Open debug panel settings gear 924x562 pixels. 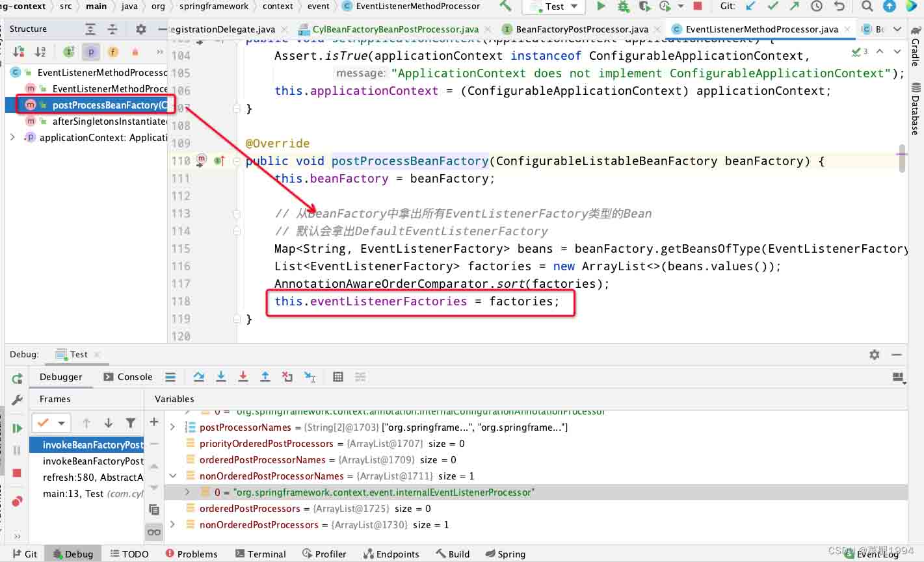[875, 355]
